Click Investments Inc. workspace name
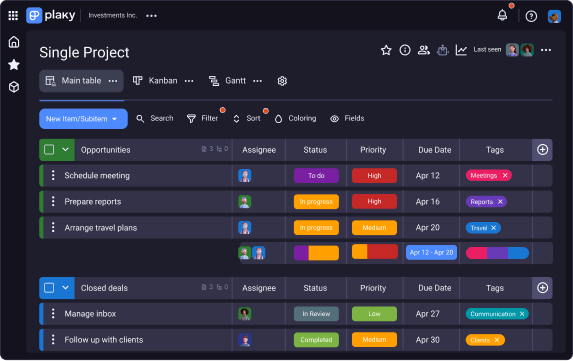The width and height of the screenshot is (573, 361). pyautogui.click(x=113, y=16)
